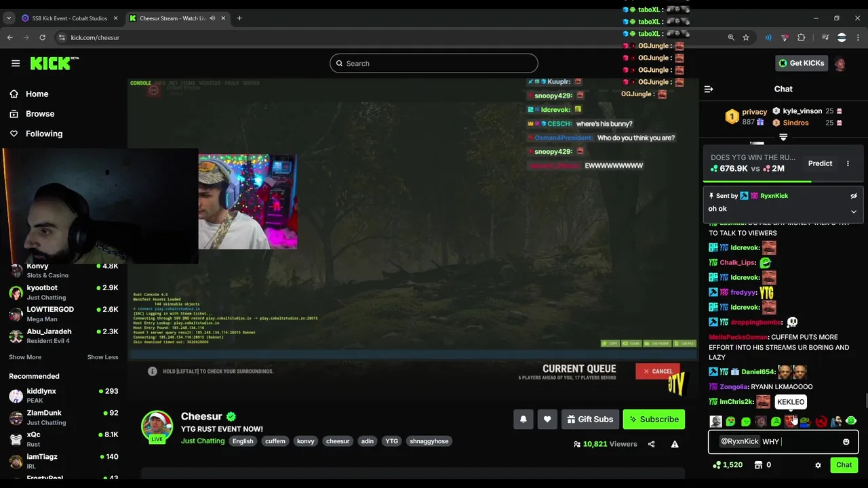
Task: Open the Kick shop icon
Action: tap(759, 465)
